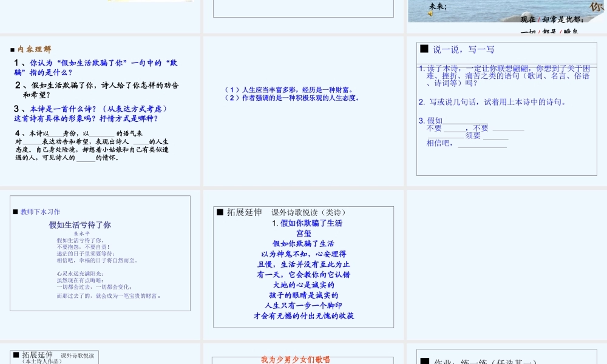This screenshot has height=364, width=607.
Task: Click the heading '内容理解'
Action: [34, 49]
